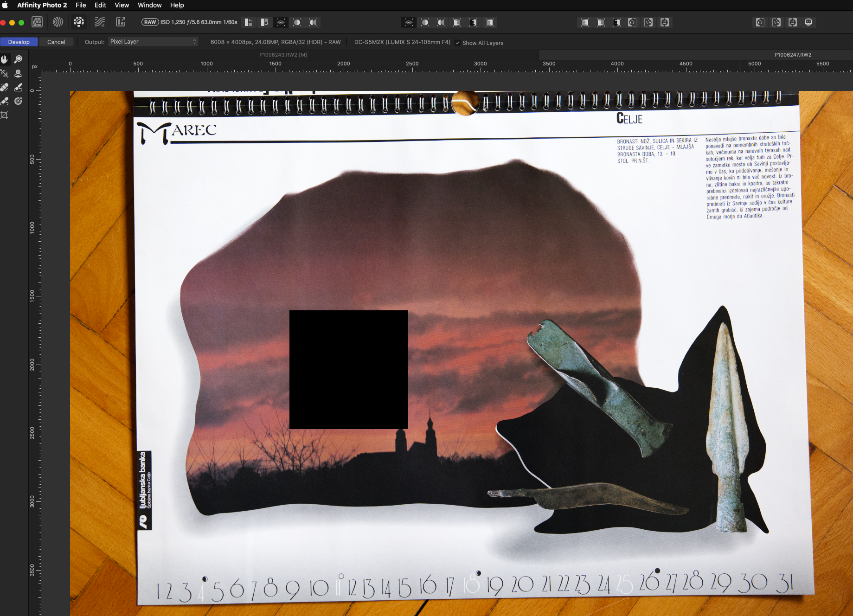This screenshot has width=853, height=616.
Task: Click the DC-S5M2X camera lens info text
Action: coord(402,42)
